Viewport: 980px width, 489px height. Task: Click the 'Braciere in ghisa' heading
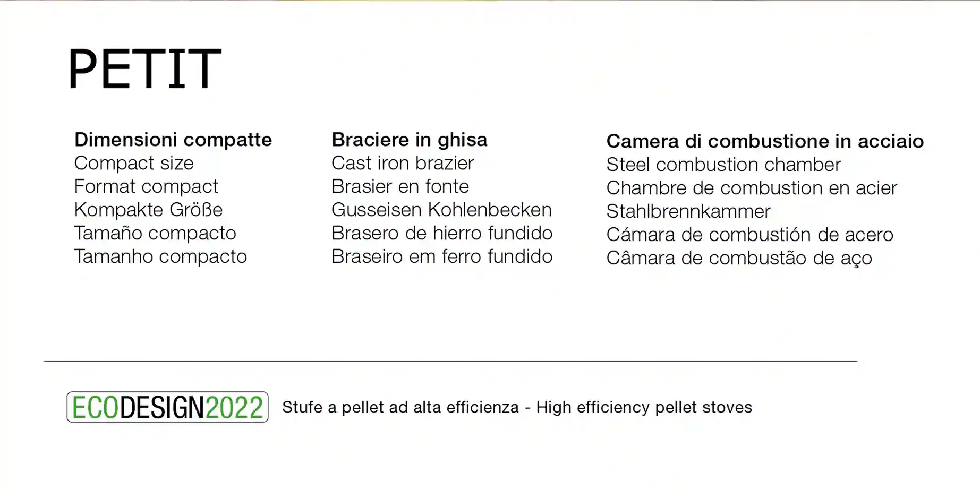409,140
